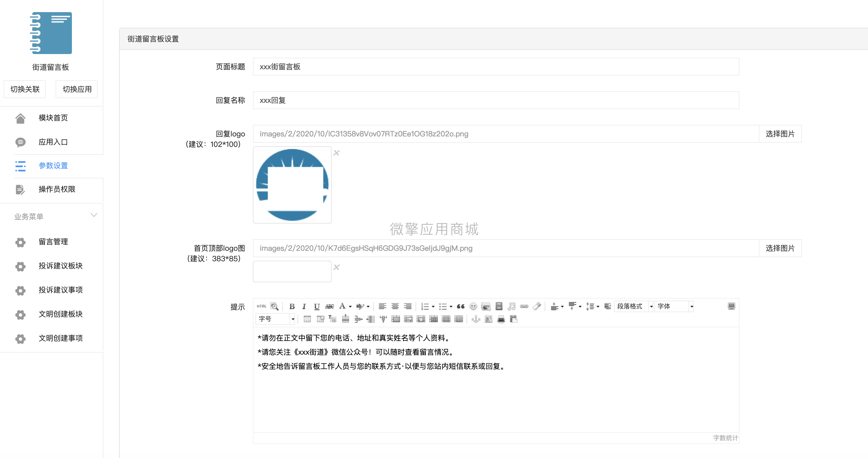
Task: Open line spacing dropdown
Action: [598, 306]
